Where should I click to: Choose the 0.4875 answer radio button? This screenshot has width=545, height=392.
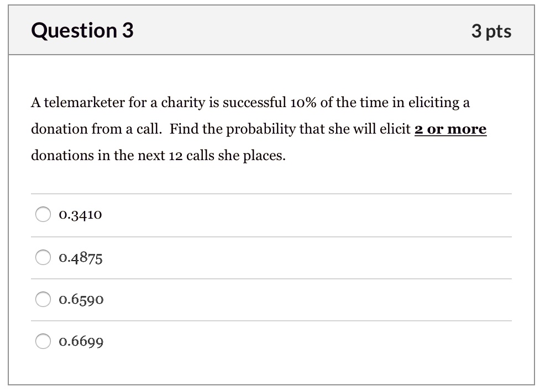pyautogui.click(x=43, y=257)
